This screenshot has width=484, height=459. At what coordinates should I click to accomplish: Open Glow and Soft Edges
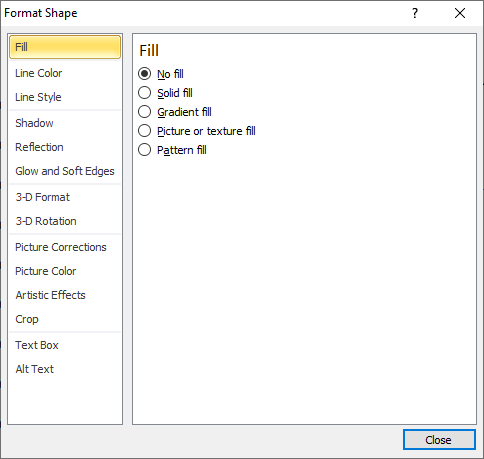(x=65, y=171)
